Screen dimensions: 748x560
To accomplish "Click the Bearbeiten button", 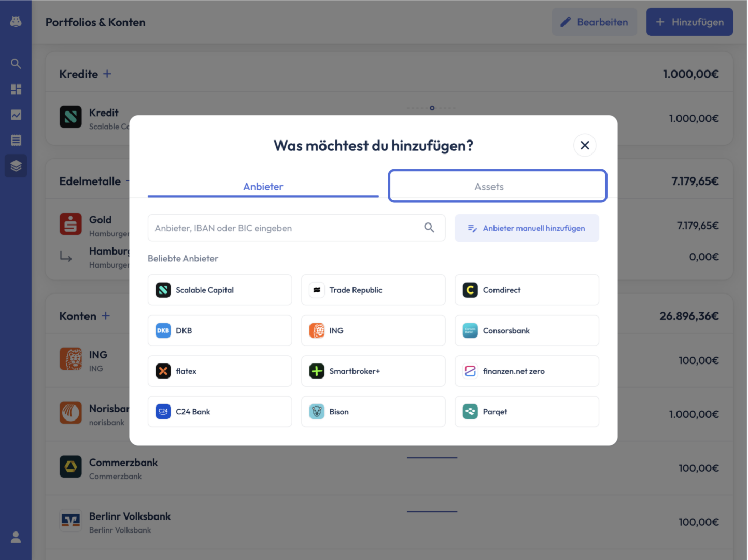I will coord(594,22).
